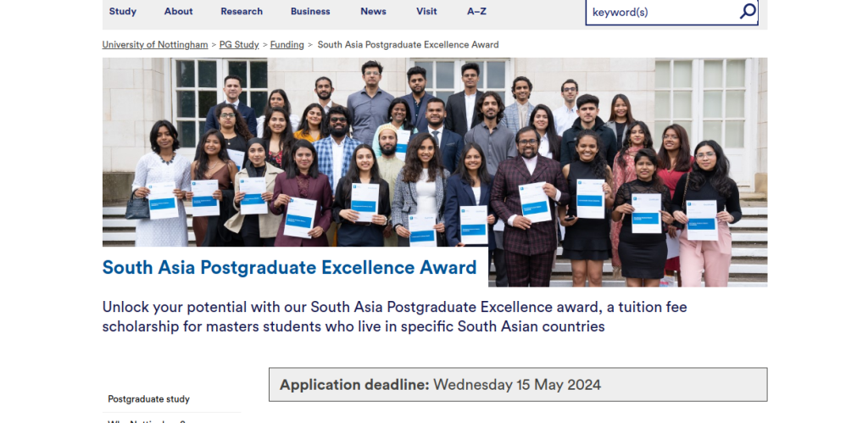Focus the keyword(s) search field
The image size is (868, 423).
coord(661,12)
